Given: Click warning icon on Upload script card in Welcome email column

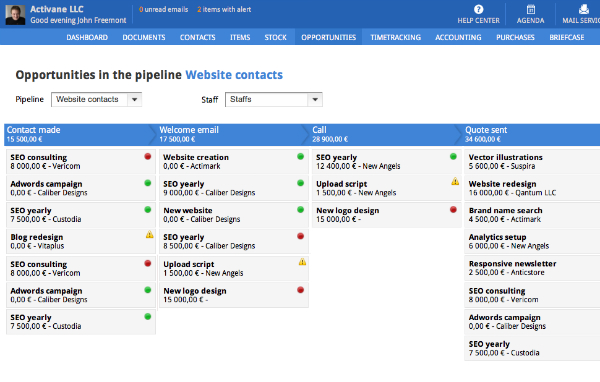Looking at the screenshot, I should tap(302, 262).
